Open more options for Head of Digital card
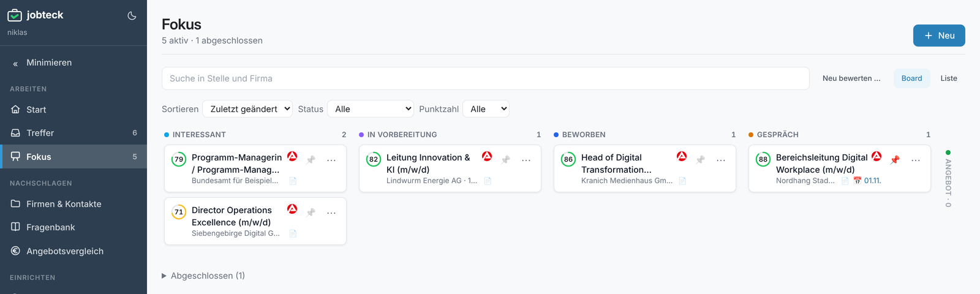This screenshot has width=980, height=294. coord(721,160)
